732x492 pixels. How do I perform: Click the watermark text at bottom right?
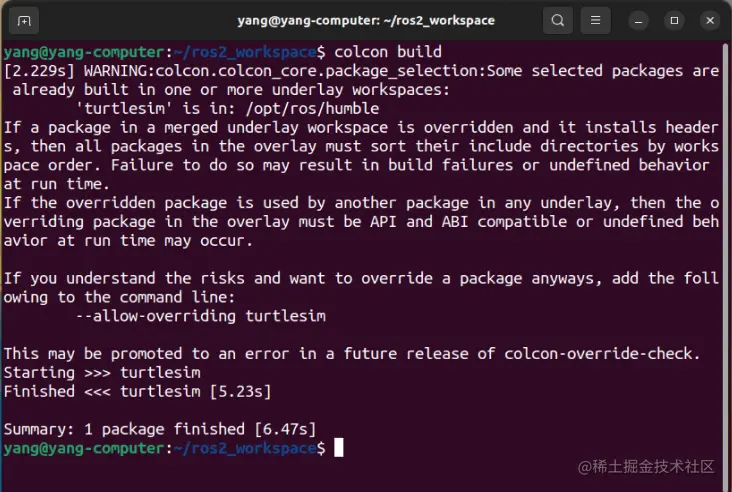click(x=646, y=466)
